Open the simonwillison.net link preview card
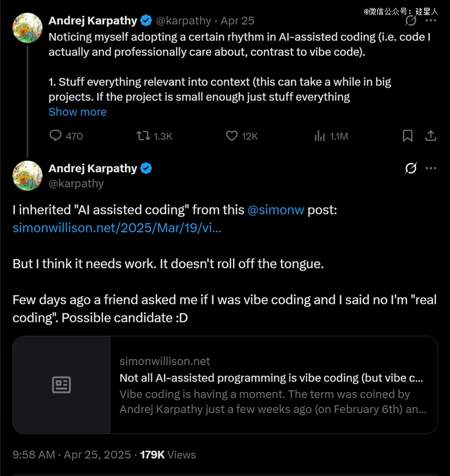Viewport: 450px width, 476px height. pyautogui.click(x=225, y=385)
